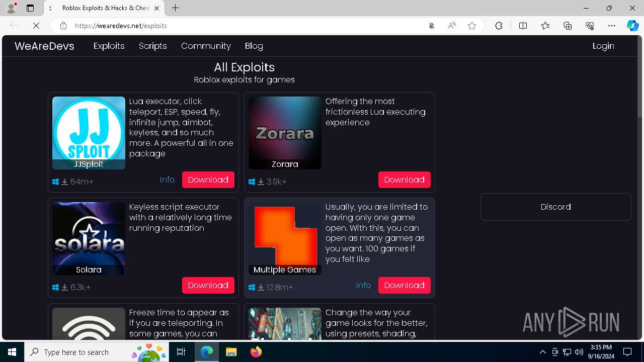Open the network tray icon
This screenshot has height=362, width=644.
coord(567,352)
